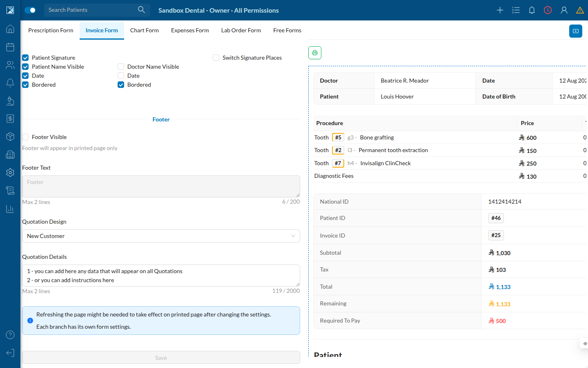Open the calendar icon in sidebar
Screen dimensions: 588x368
point(10,47)
